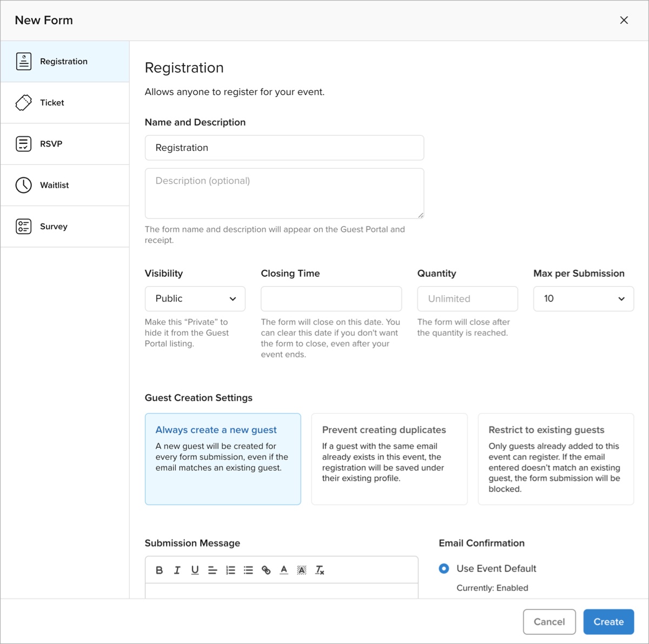Insert numbered list in editor
This screenshot has width=649, height=644.
click(x=230, y=570)
